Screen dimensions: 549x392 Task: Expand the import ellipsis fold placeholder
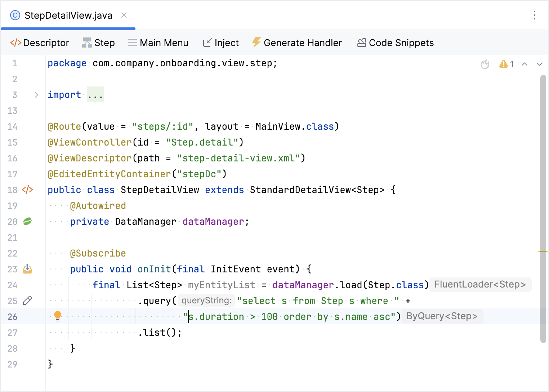(95, 94)
